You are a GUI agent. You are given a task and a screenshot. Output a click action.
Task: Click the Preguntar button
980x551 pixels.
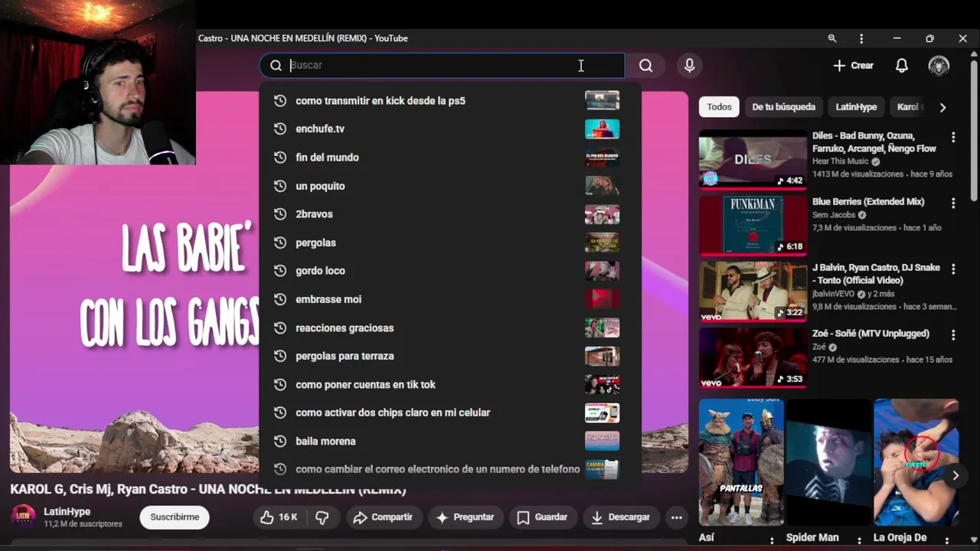point(465,517)
